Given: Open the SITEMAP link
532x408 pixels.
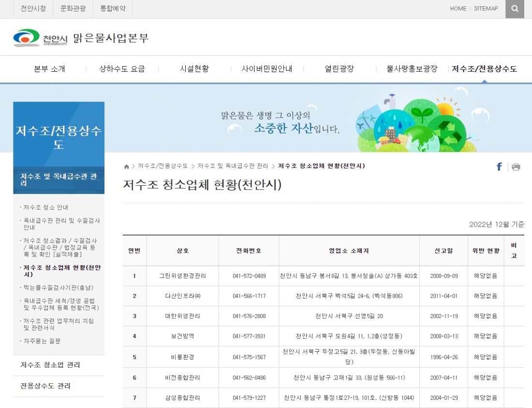Looking at the screenshot, I should click(x=486, y=9).
